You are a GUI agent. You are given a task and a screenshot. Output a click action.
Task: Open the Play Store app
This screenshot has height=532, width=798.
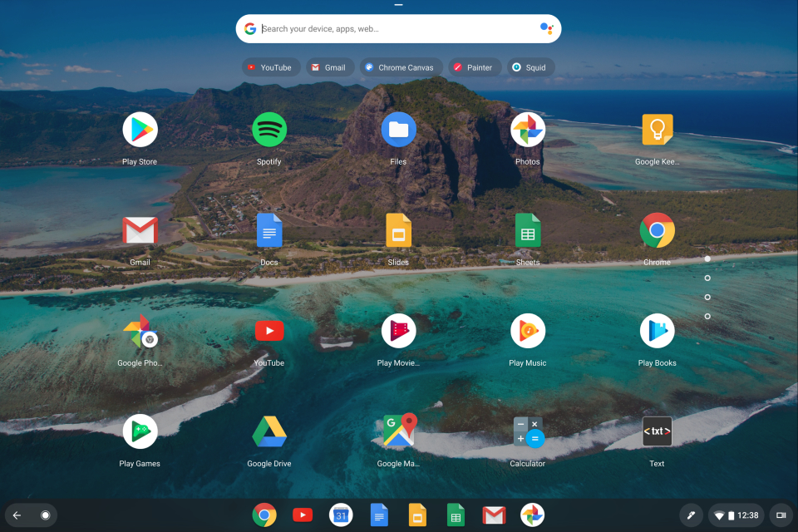point(140,130)
